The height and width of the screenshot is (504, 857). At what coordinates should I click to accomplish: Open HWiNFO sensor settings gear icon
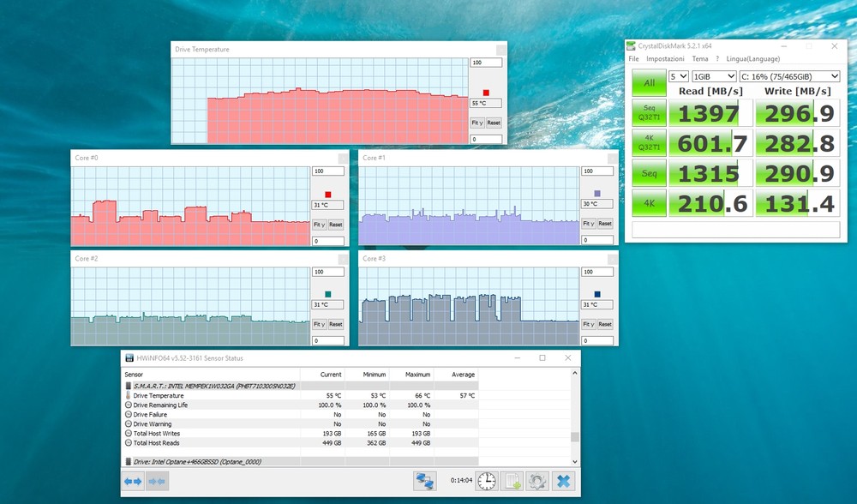537,482
